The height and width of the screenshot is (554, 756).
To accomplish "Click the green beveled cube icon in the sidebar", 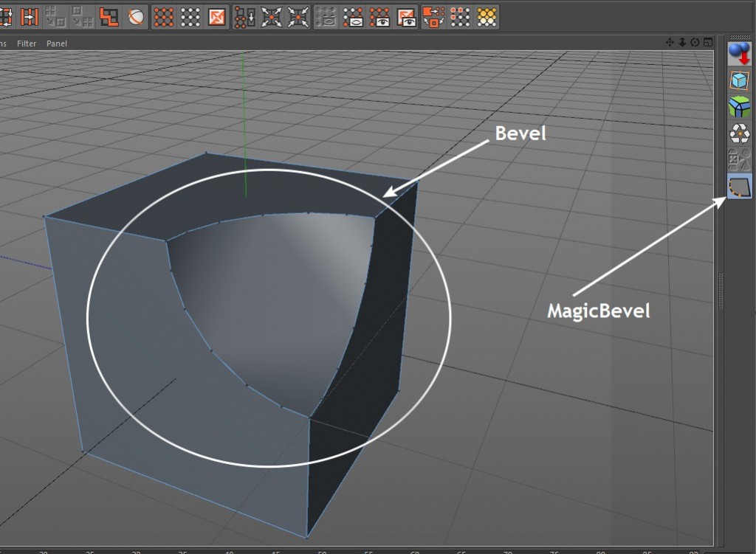I will pos(738,107).
